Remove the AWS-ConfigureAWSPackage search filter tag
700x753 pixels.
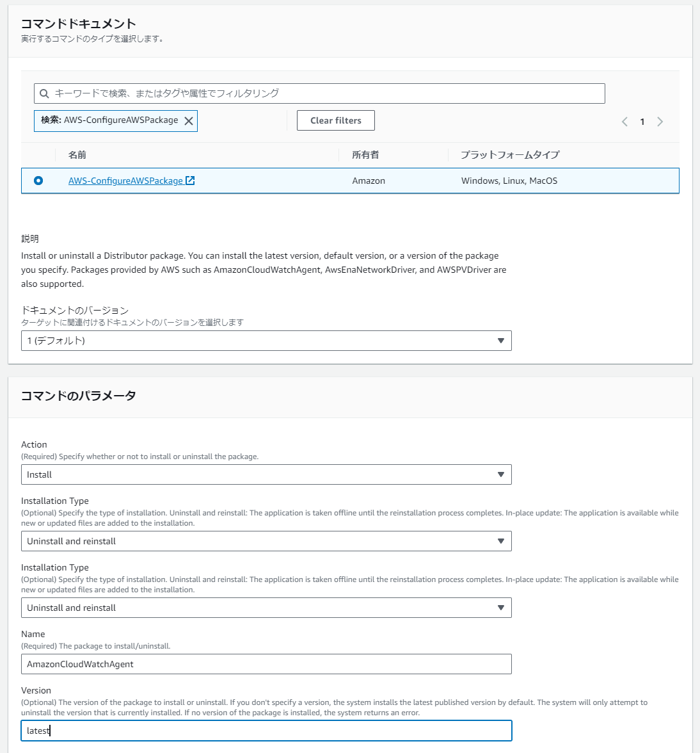(187, 120)
